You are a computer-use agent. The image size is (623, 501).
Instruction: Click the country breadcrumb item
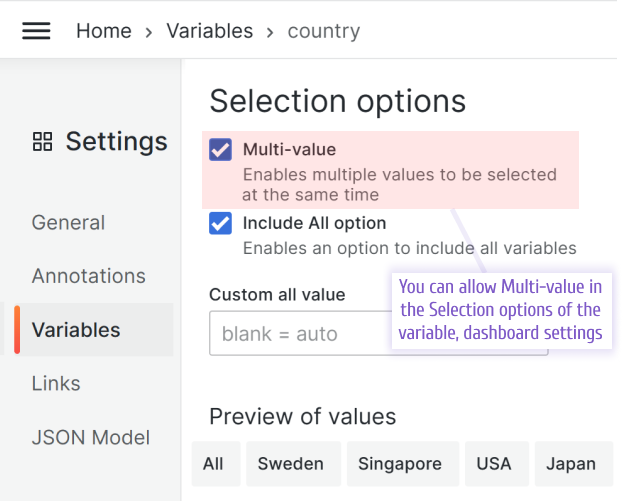[x=323, y=31]
